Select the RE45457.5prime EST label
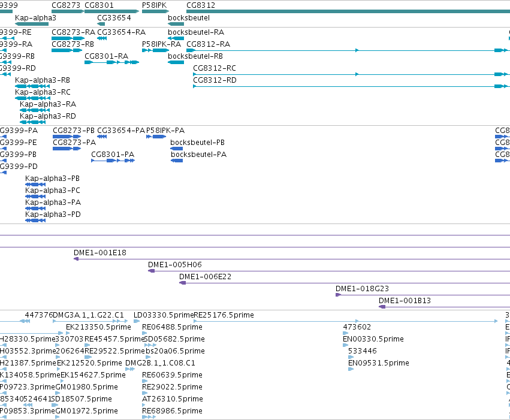This screenshot has width=510, height=420. coord(114,339)
